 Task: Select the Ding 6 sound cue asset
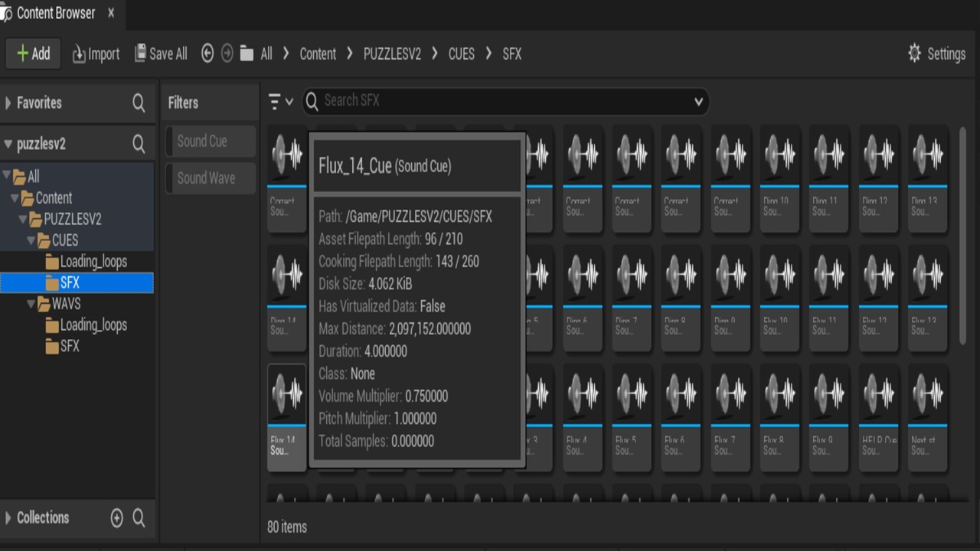(583, 298)
